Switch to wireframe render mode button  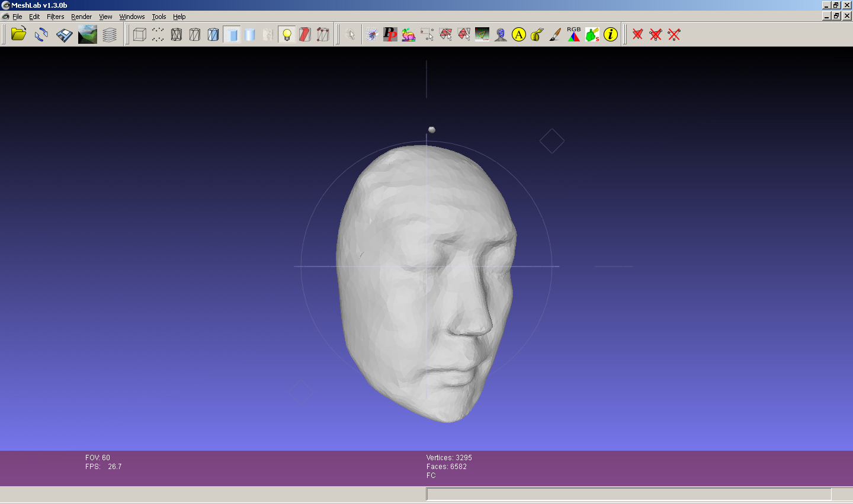[x=177, y=34]
